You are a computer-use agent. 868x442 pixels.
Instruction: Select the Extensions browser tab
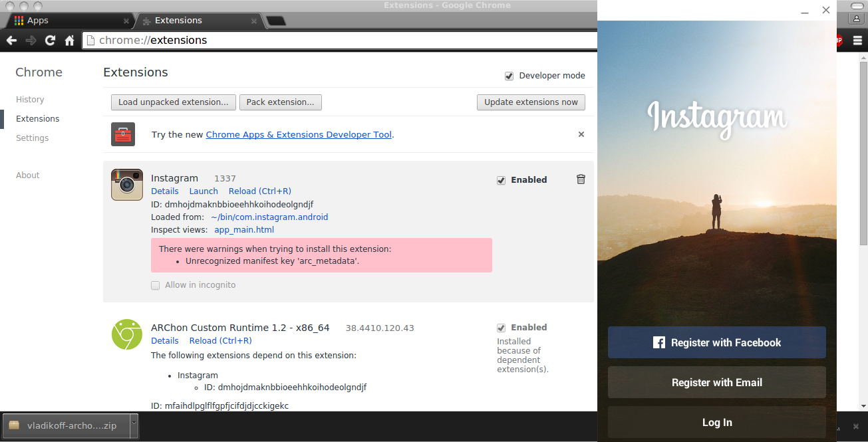coord(198,21)
